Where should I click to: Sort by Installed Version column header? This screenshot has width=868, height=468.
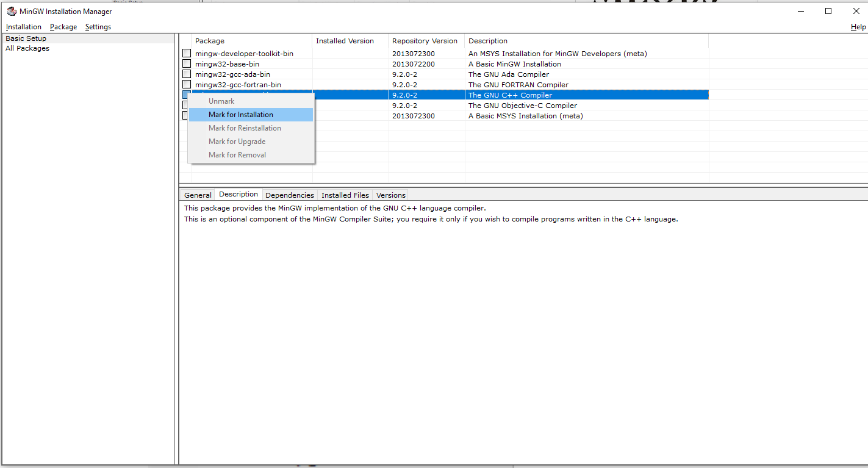coord(351,41)
